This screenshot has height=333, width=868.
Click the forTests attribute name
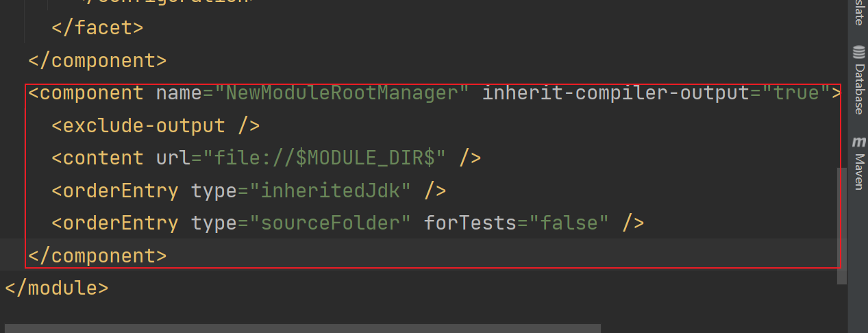tap(470, 223)
